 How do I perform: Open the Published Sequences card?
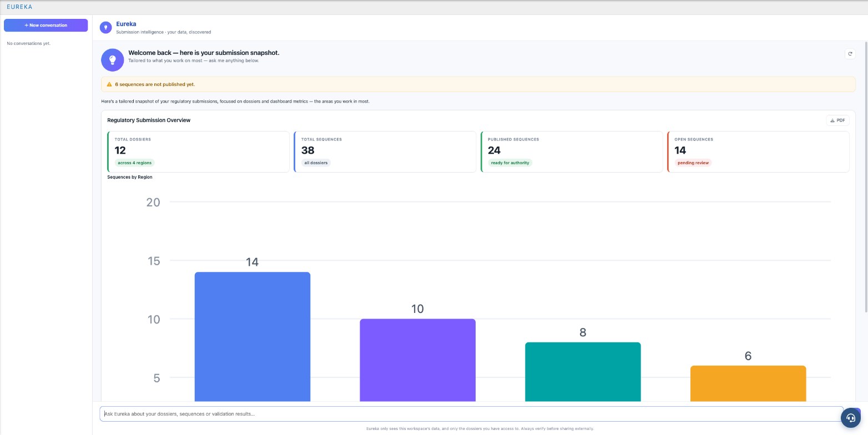[572, 151]
